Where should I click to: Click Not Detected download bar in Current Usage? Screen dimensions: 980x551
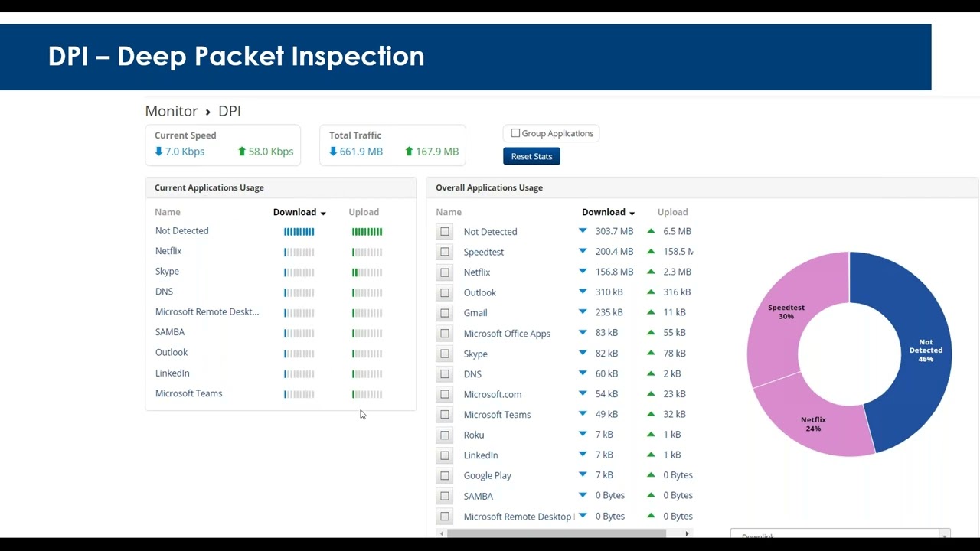coord(299,231)
